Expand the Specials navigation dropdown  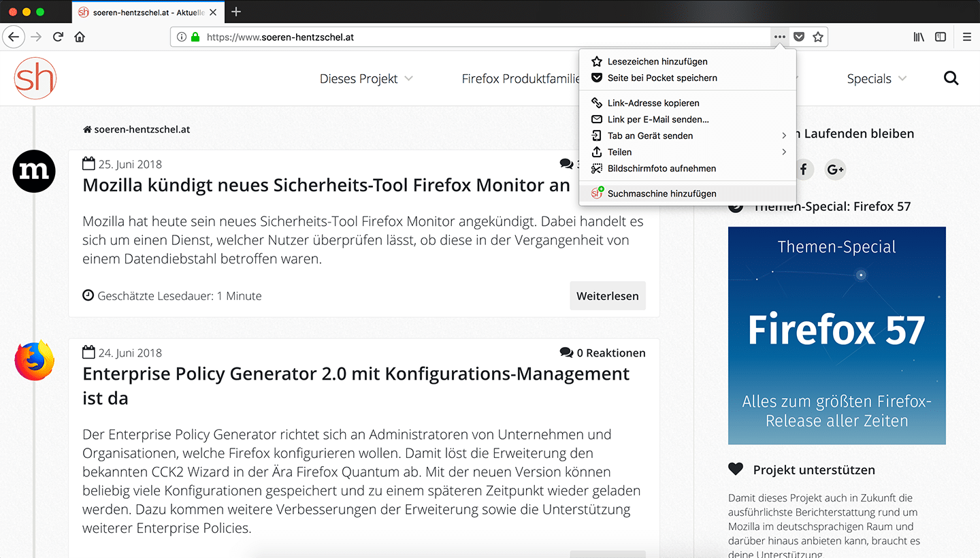(x=877, y=78)
